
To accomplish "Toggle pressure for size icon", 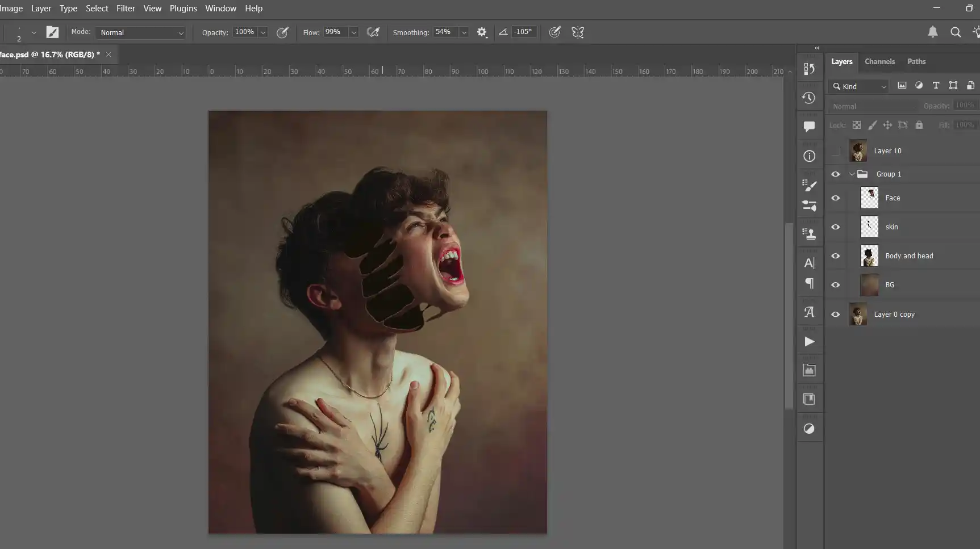I will [555, 32].
